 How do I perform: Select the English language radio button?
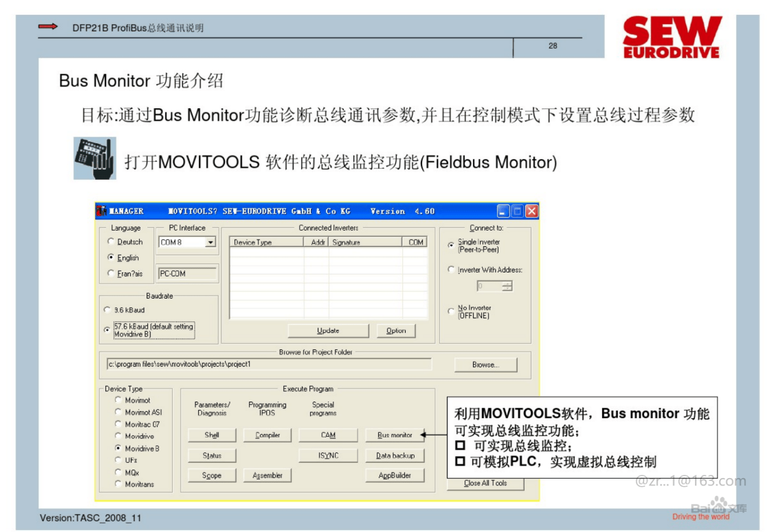111,257
